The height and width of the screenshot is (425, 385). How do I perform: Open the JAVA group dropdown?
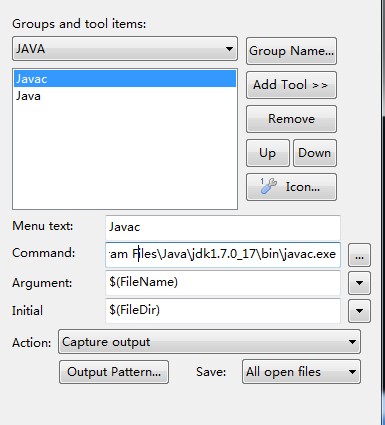[125, 49]
